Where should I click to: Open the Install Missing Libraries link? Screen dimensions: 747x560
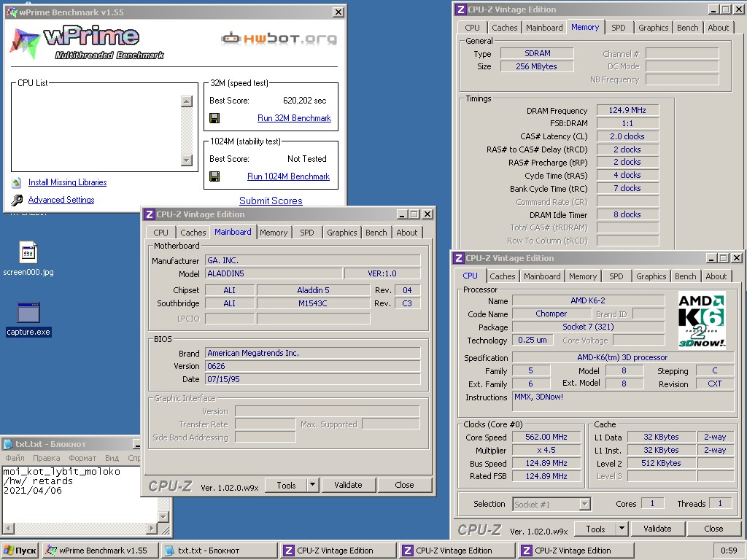point(67,182)
